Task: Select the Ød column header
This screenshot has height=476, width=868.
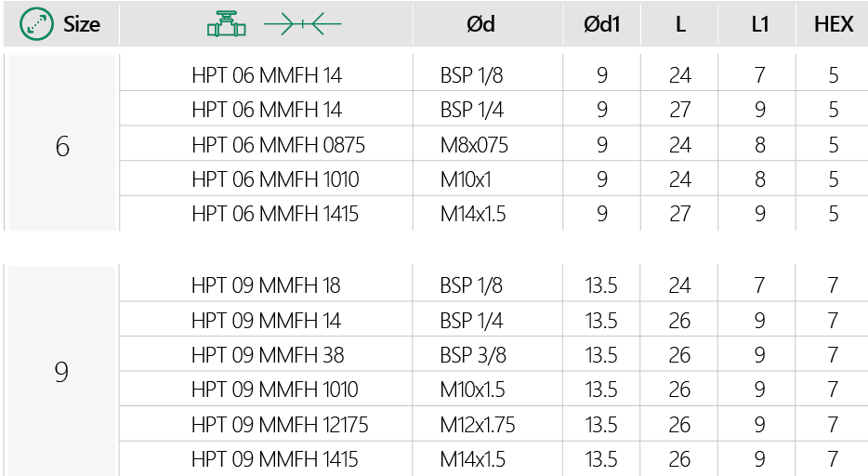Action: click(480, 25)
